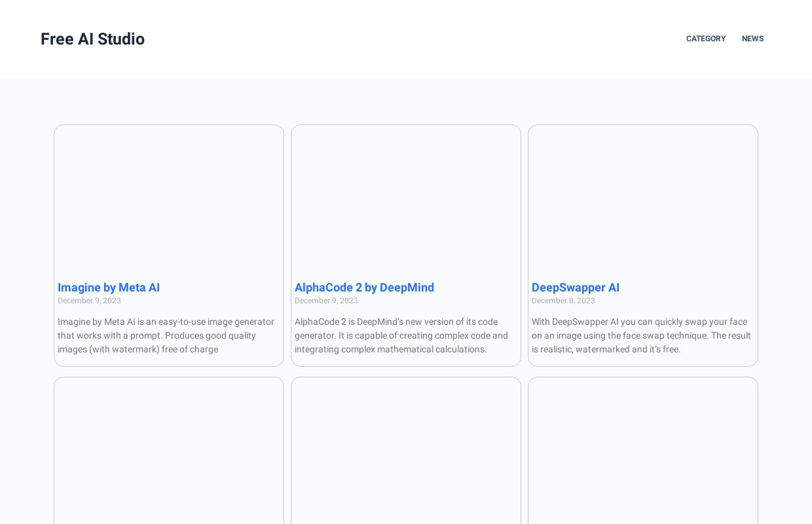The width and height of the screenshot is (812, 524).
Task: Click the DeepSwapper AI featured image
Action: [643, 196]
